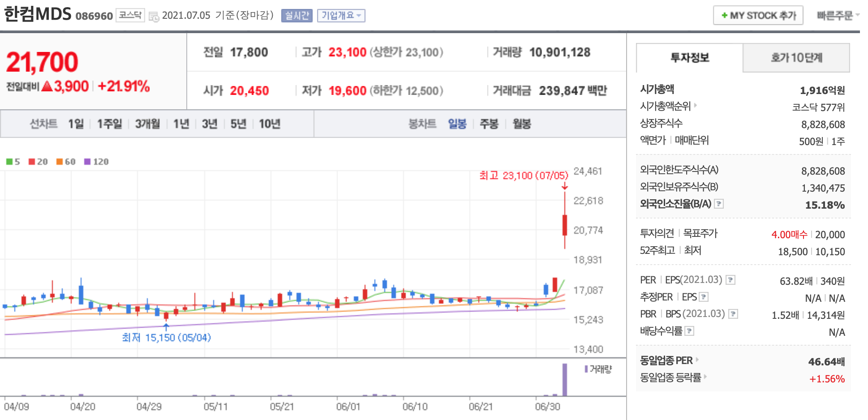
Task: Click the +21.91% change rate
Action: click(x=123, y=86)
